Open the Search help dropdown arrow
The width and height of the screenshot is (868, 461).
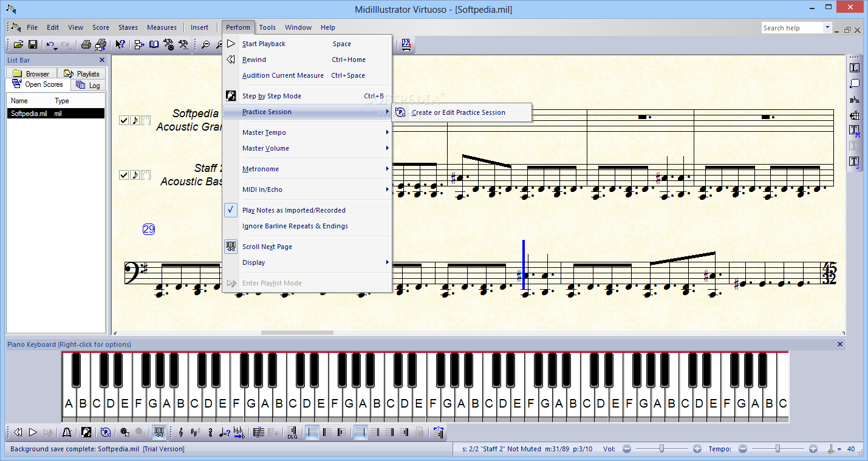pyautogui.click(x=827, y=27)
